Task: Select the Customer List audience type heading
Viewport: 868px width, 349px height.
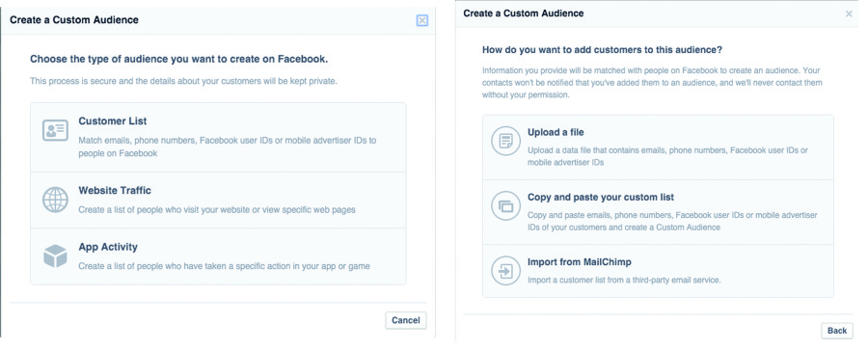Action: pos(113,121)
